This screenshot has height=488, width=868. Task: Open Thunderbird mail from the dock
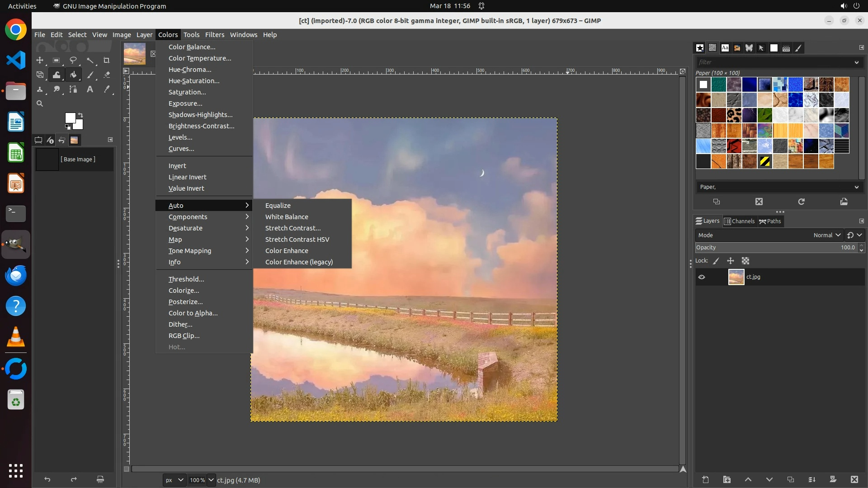pyautogui.click(x=16, y=275)
